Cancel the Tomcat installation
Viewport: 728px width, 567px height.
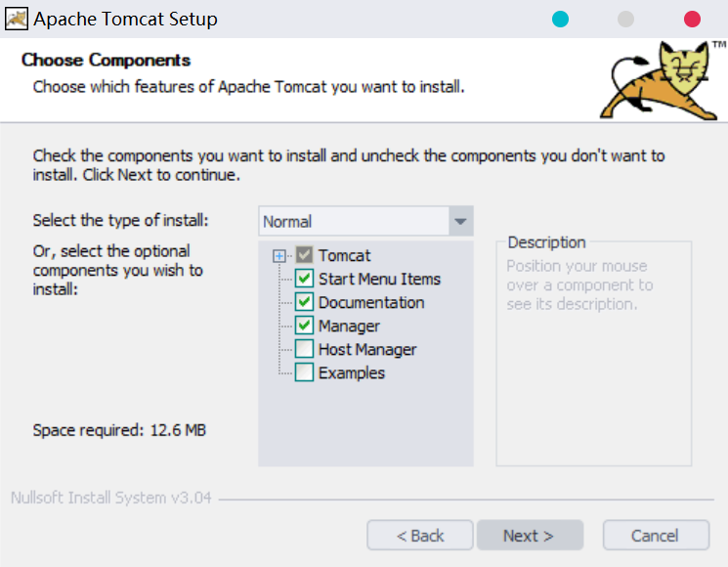[x=656, y=536]
